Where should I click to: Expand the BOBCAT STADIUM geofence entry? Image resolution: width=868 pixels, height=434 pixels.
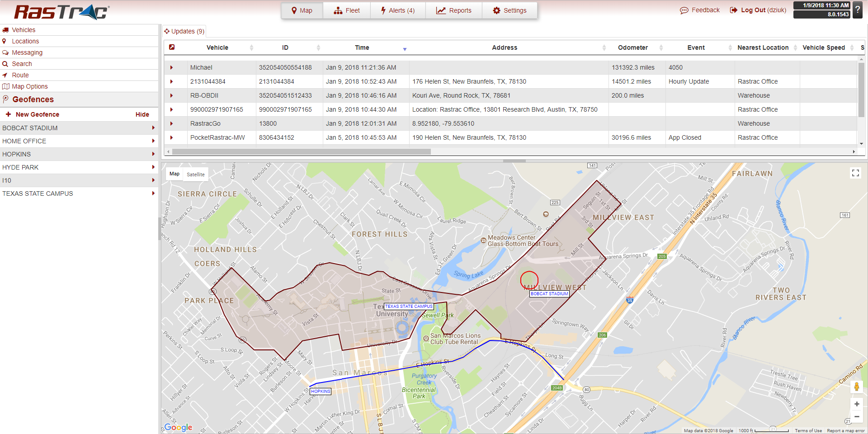[153, 127]
